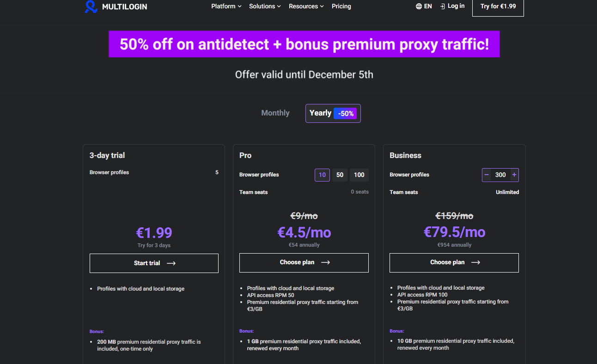This screenshot has width=597, height=364.
Task: Choose the Business plan
Action: click(x=454, y=262)
